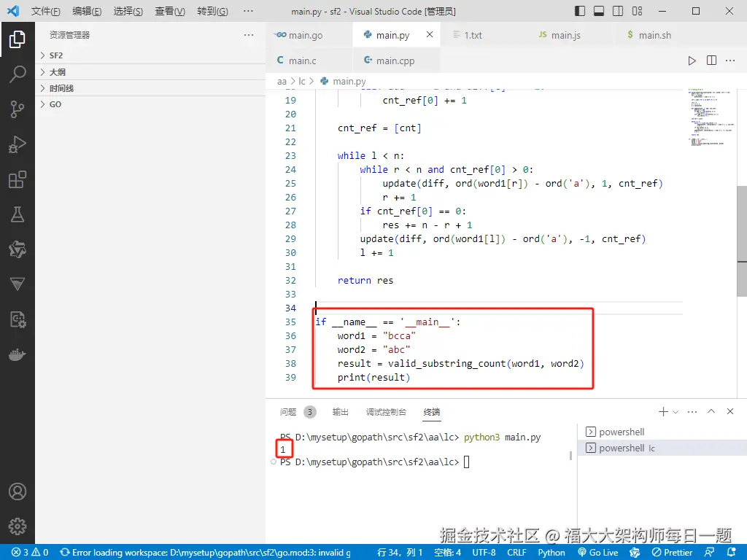Customize layout icon in title bar
The width and height of the screenshot is (747, 560).
pos(637,11)
